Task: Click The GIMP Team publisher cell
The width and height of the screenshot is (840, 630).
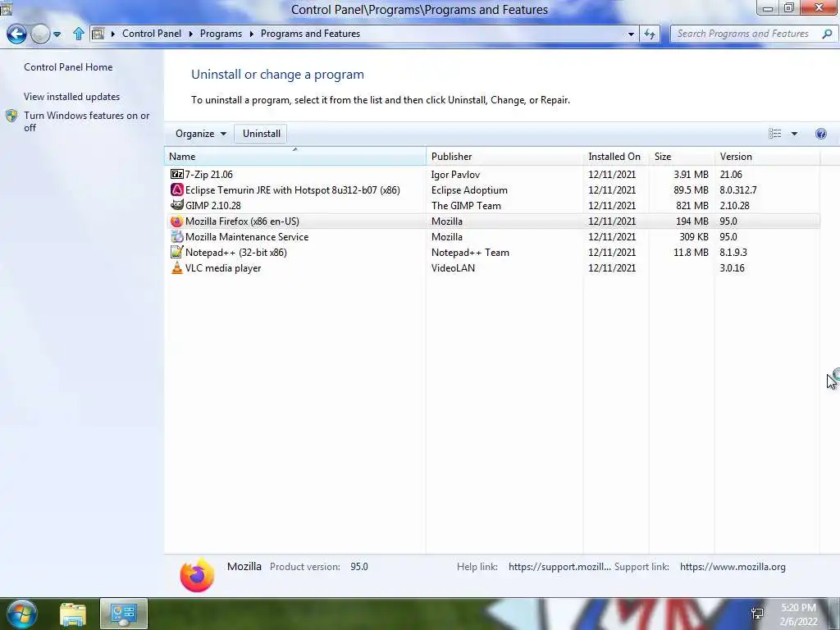Action: point(466,205)
